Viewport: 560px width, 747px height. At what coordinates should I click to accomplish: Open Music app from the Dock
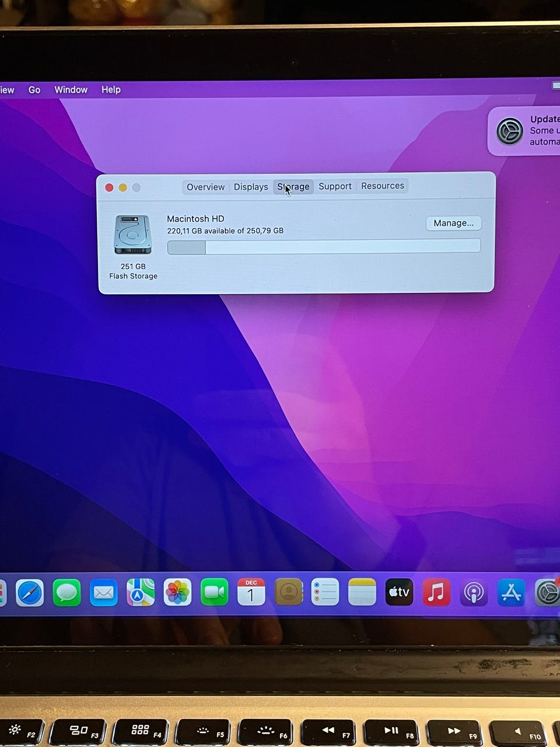coord(436,592)
